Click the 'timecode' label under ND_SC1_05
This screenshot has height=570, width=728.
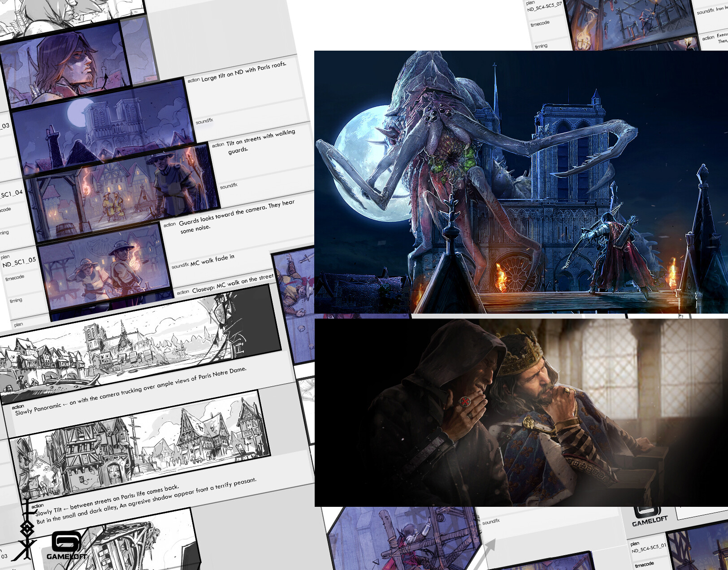15,278
